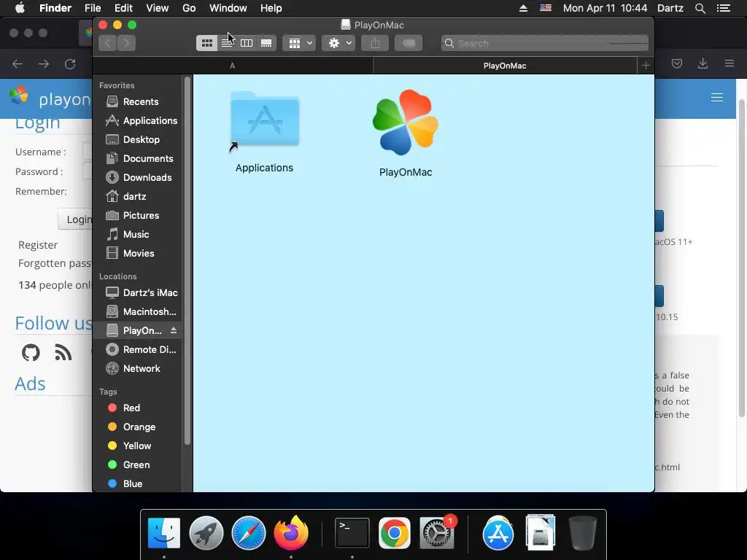Open Firefox from the Dock

(291, 533)
